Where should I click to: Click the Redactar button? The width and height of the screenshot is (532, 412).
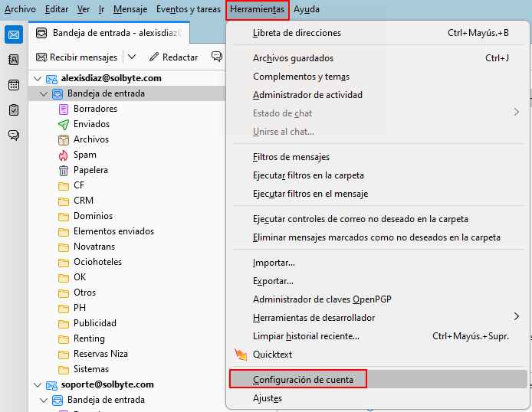[x=173, y=57]
